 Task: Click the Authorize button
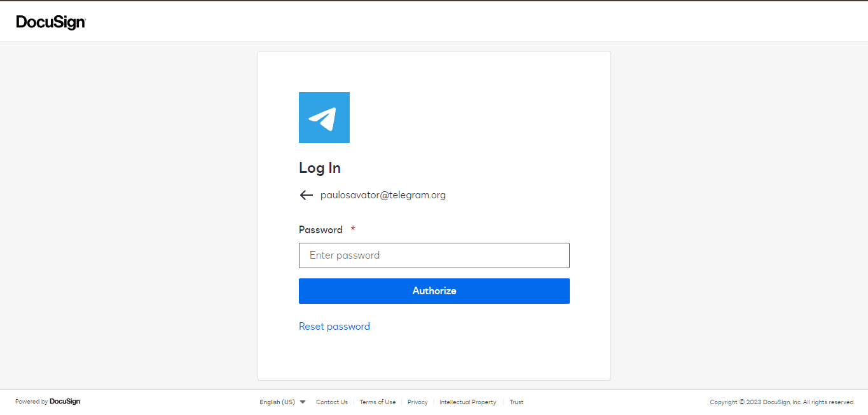434,291
